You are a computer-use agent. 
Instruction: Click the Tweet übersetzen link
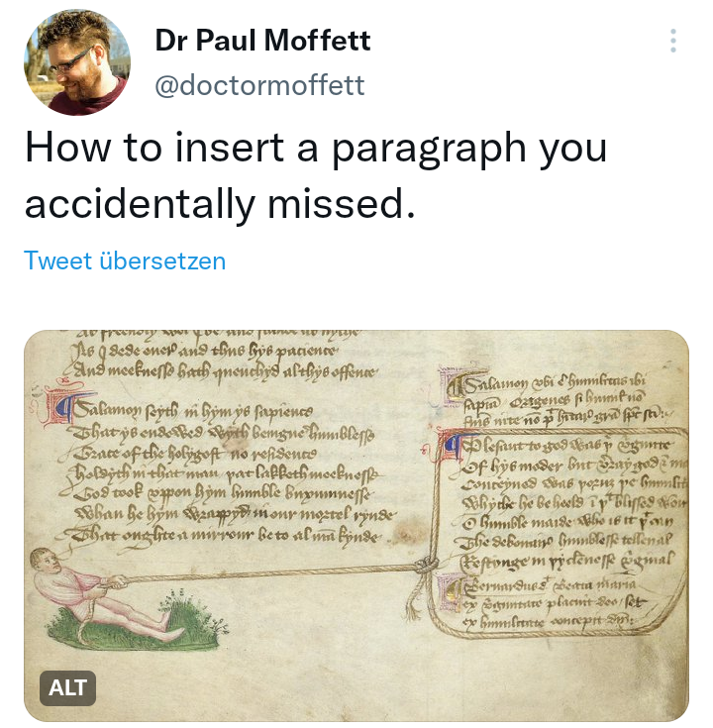click(125, 260)
